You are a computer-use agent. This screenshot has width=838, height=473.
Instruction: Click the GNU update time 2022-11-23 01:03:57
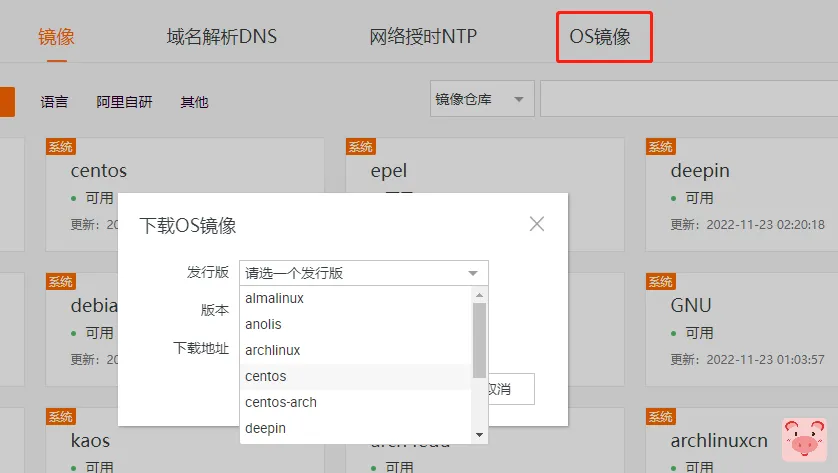(765, 360)
